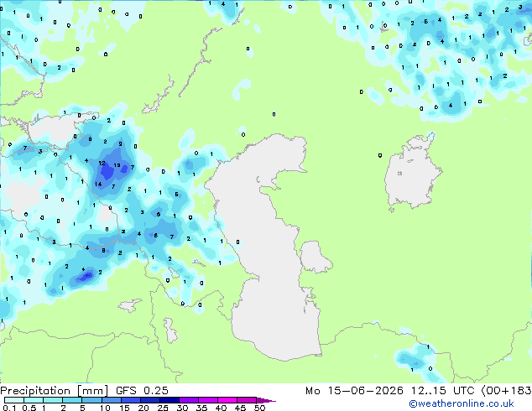Open the weatheronline.co.uk link
Screen dimensions: 532x411
pyautogui.click(x=462, y=403)
